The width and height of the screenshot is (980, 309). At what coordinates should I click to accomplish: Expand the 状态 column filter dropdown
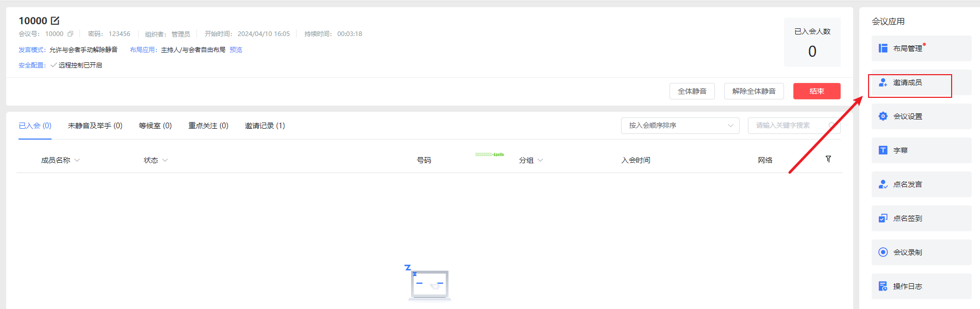coord(165,160)
